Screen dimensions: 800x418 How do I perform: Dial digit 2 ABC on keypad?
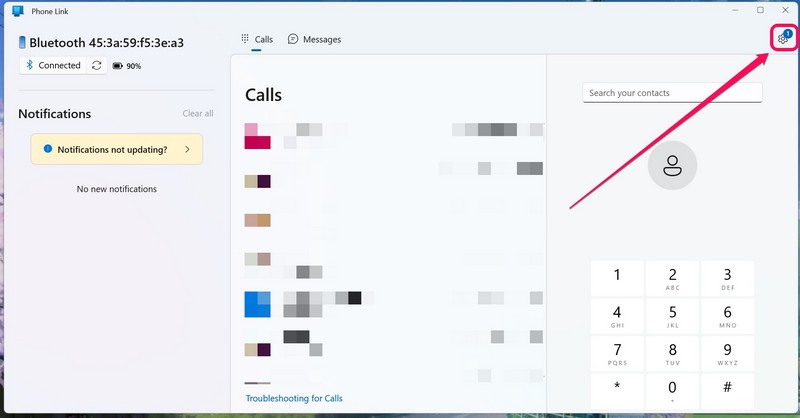[x=672, y=279]
